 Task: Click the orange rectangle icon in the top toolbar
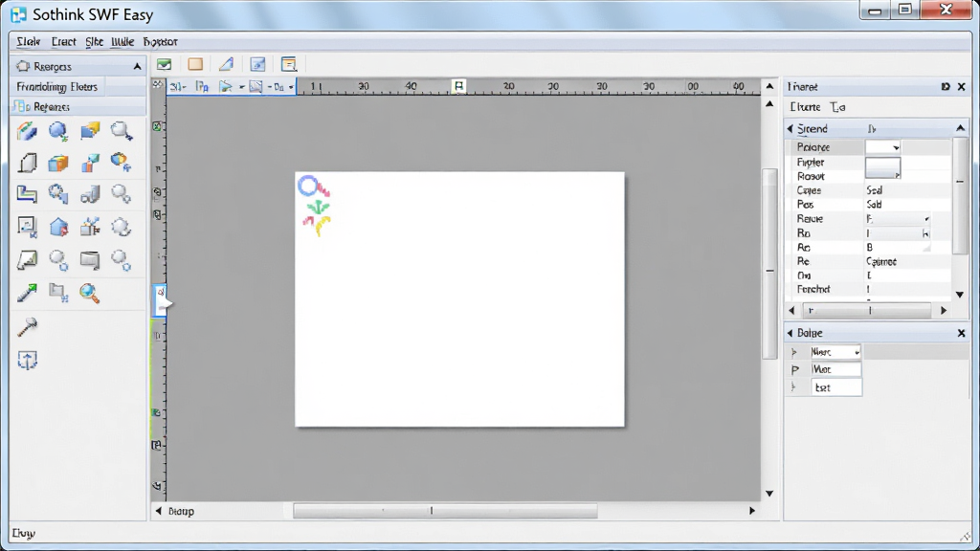pyautogui.click(x=195, y=64)
